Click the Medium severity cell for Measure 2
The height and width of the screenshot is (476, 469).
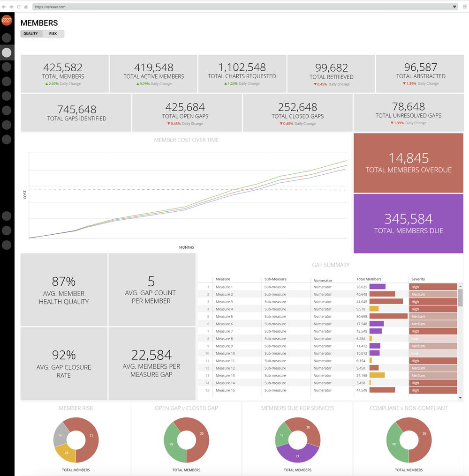point(433,294)
